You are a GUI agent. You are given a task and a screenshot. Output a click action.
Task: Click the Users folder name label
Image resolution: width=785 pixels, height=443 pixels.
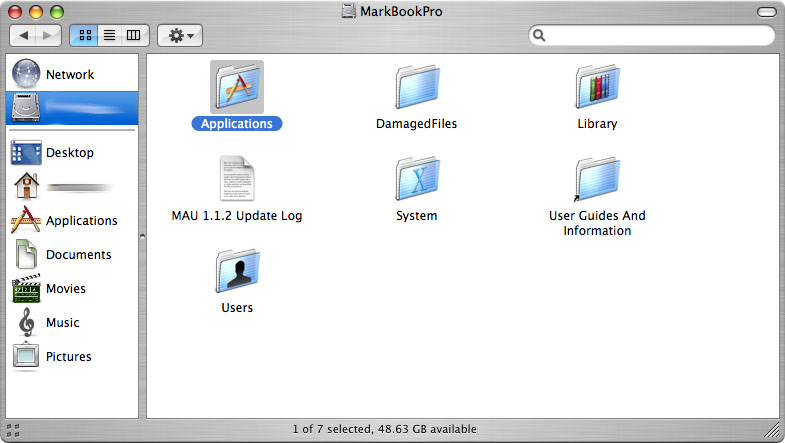pyautogui.click(x=237, y=308)
